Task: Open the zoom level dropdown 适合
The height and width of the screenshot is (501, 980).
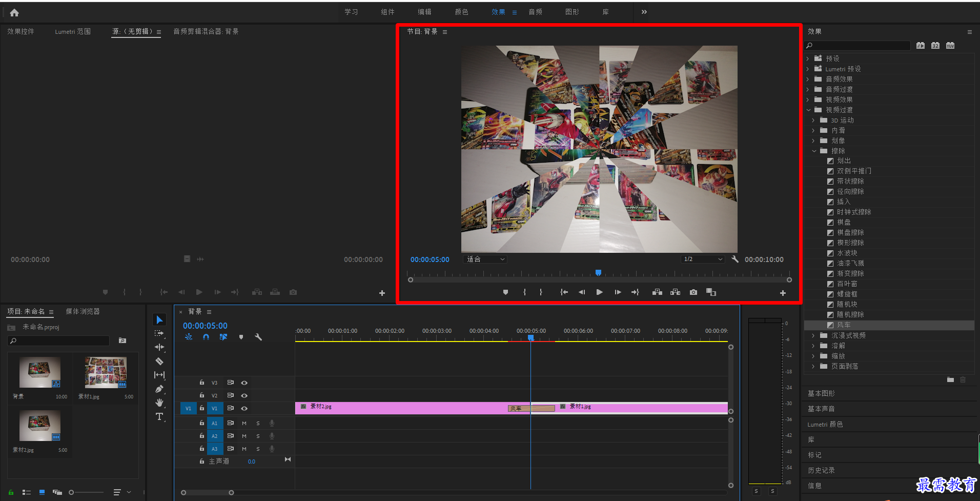Action: [x=485, y=259]
